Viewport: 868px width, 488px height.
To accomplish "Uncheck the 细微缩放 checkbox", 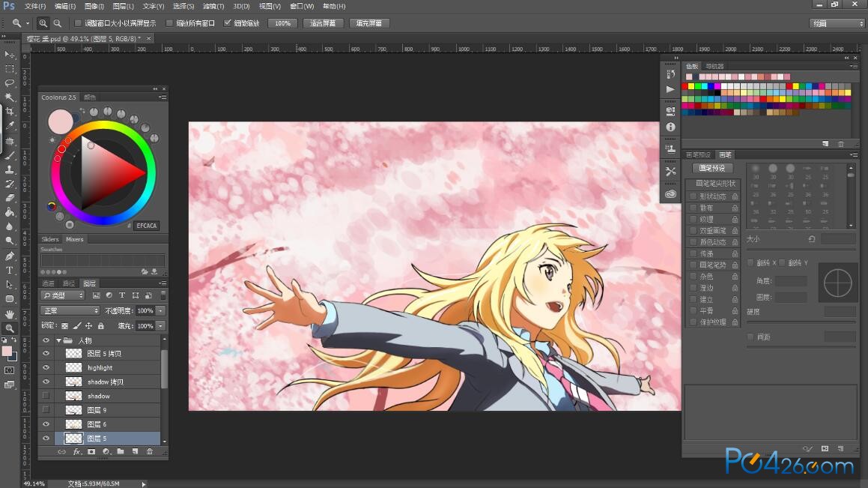I will coord(227,23).
